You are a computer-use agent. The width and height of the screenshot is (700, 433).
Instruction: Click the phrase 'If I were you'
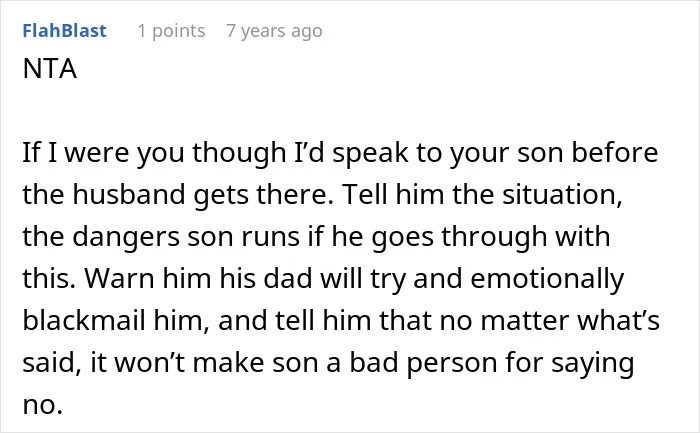click(103, 154)
